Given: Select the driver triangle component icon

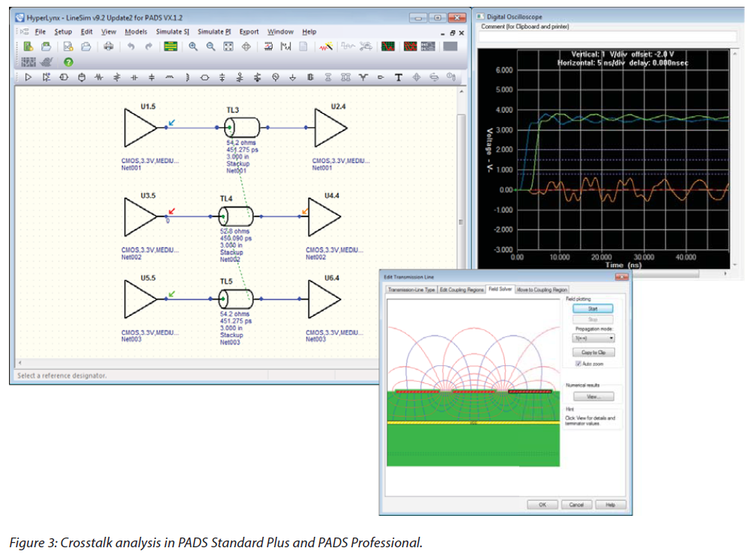Looking at the screenshot, I should click(28, 77).
